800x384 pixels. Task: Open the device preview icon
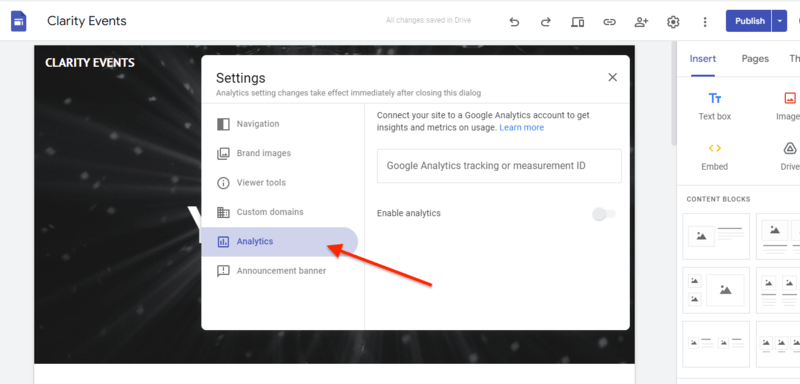[578, 22]
